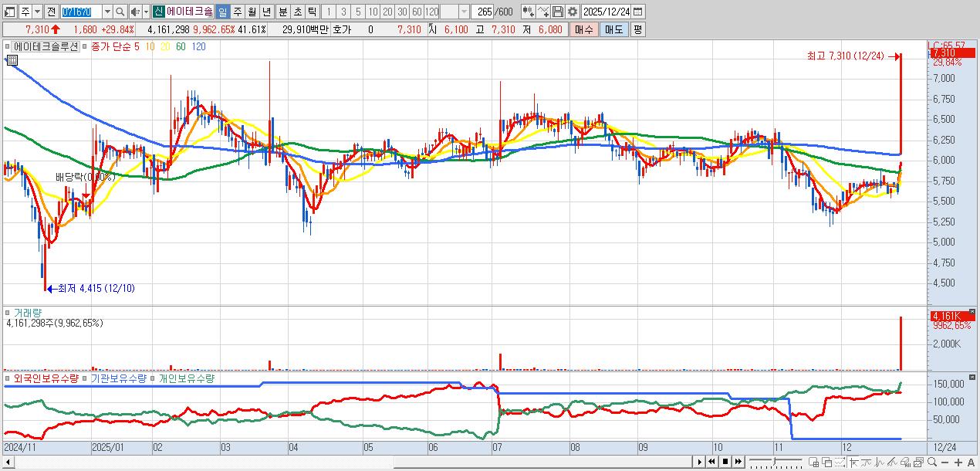This screenshot has width=980, height=471.
Task: Click the rewind replay button
Action: [712, 462]
